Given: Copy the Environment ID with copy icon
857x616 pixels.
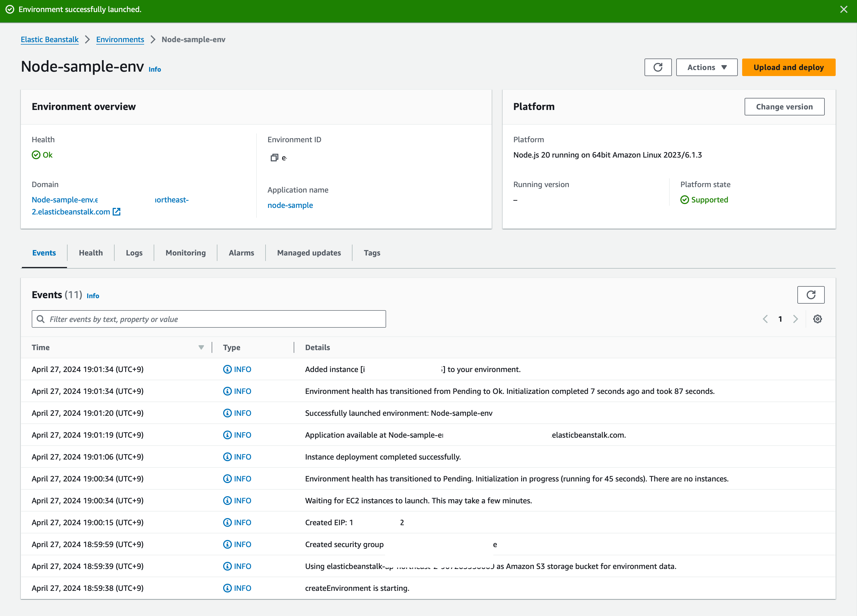Looking at the screenshot, I should 274,158.
